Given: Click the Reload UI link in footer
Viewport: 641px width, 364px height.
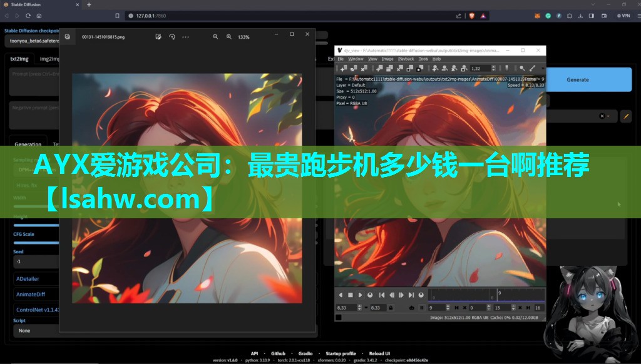Looking at the screenshot, I should point(379,353).
